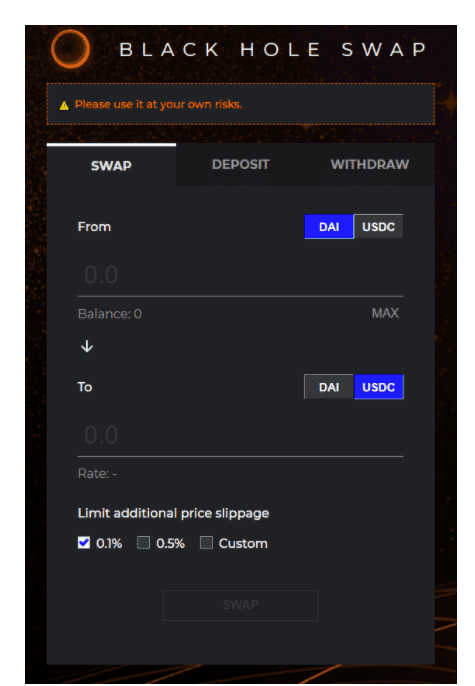Click MAX to use full balance
The width and height of the screenshot is (475, 686).
(385, 313)
